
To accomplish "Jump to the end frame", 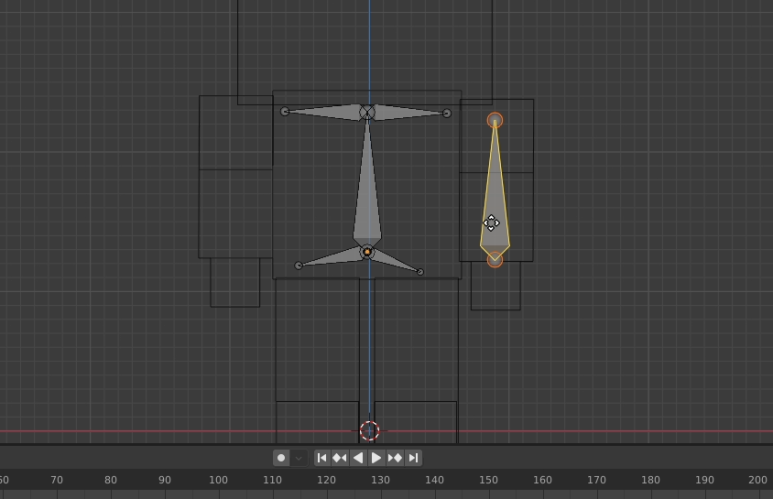I will tap(414, 458).
